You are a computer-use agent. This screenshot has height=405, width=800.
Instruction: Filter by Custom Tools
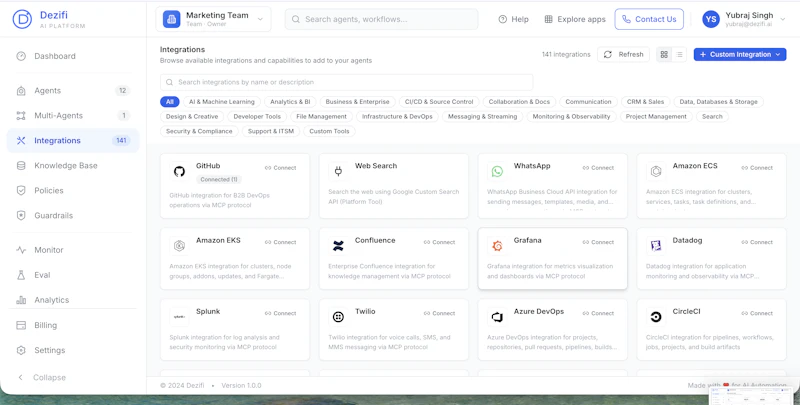tap(329, 131)
